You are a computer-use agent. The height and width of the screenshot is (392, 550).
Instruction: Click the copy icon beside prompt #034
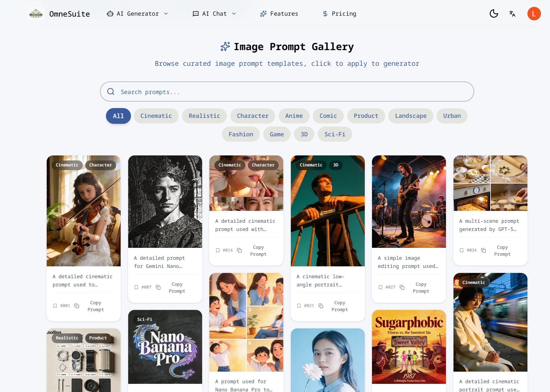(484, 250)
